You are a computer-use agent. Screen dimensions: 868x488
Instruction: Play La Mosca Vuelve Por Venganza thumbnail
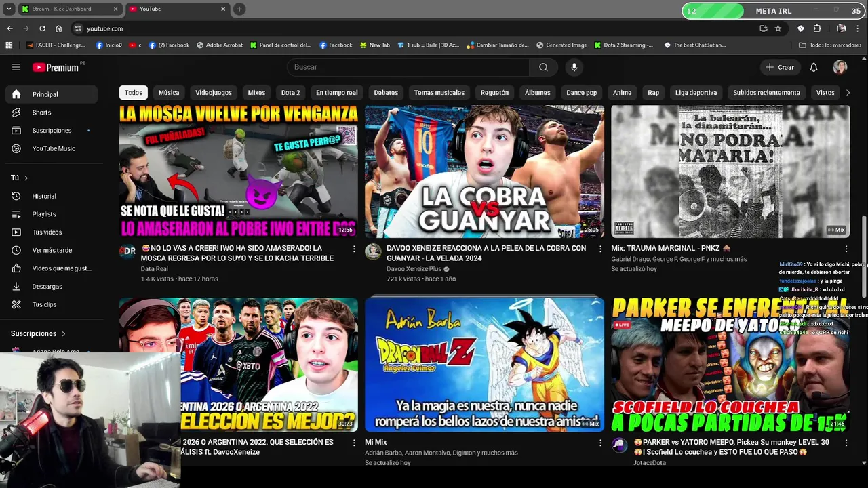click(239, 171)
